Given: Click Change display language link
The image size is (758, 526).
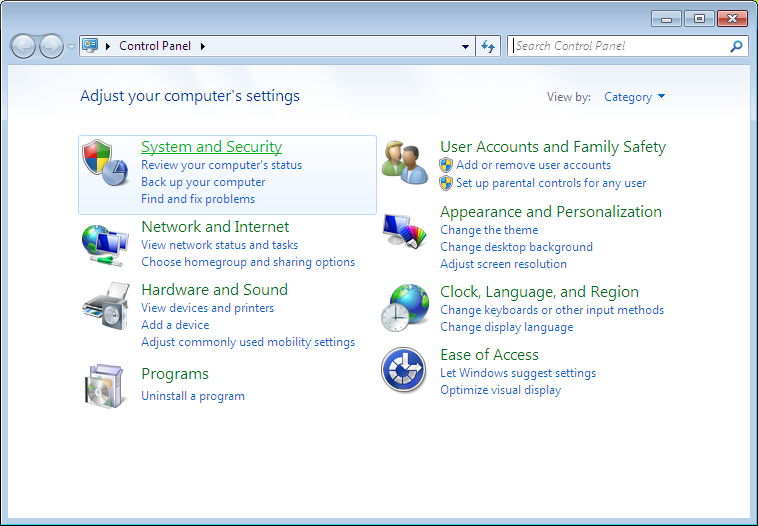Looking at the screenshot, I should point(507,327).
